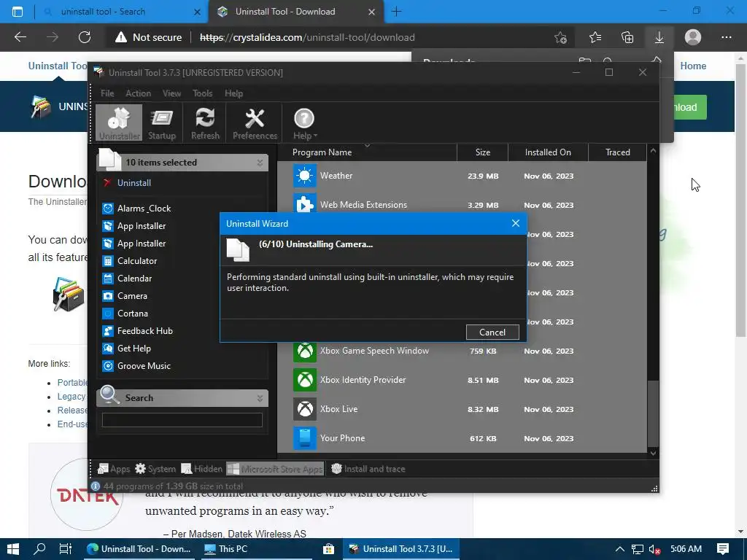Open Edge Collections icon

click(627, 37)
